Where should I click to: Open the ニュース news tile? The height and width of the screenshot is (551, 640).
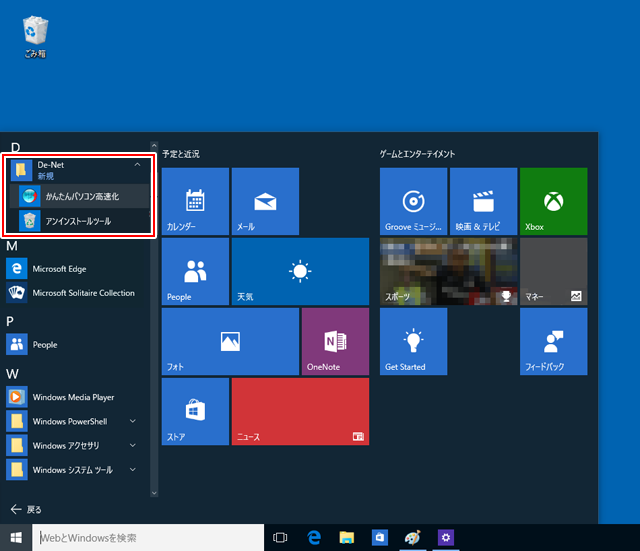click(300, 411)
